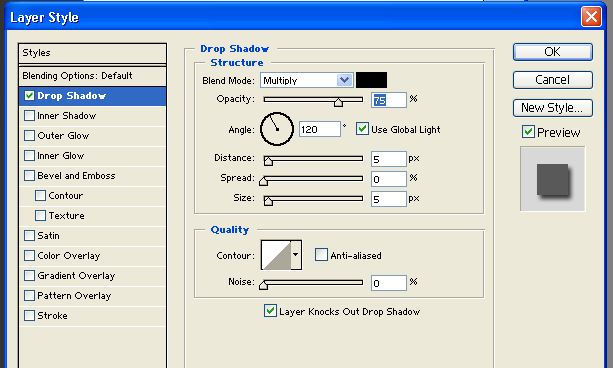This screenshot has width=613, height=368.
Task: Select the Drop Shadow row label
Action: point(72,96)
